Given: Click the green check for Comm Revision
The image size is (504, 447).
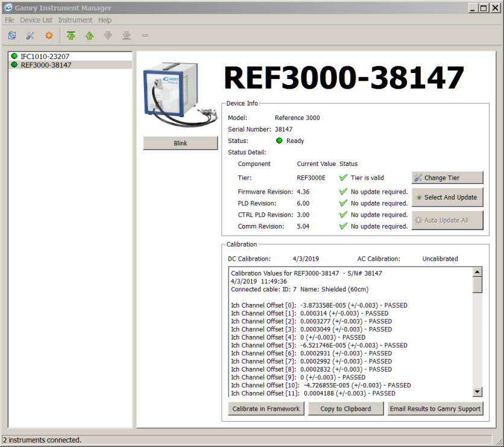Looking at the screenshot, I should (x=343, y=226).
